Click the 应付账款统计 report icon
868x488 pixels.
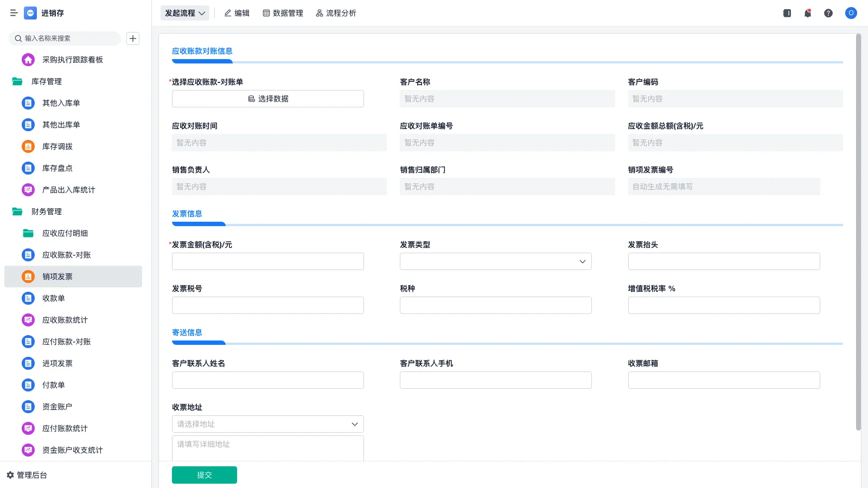coord(28,428)
